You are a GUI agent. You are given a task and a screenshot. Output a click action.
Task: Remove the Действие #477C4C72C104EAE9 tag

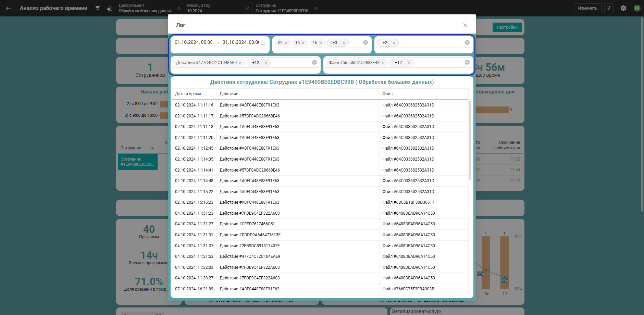click(240, 63)
